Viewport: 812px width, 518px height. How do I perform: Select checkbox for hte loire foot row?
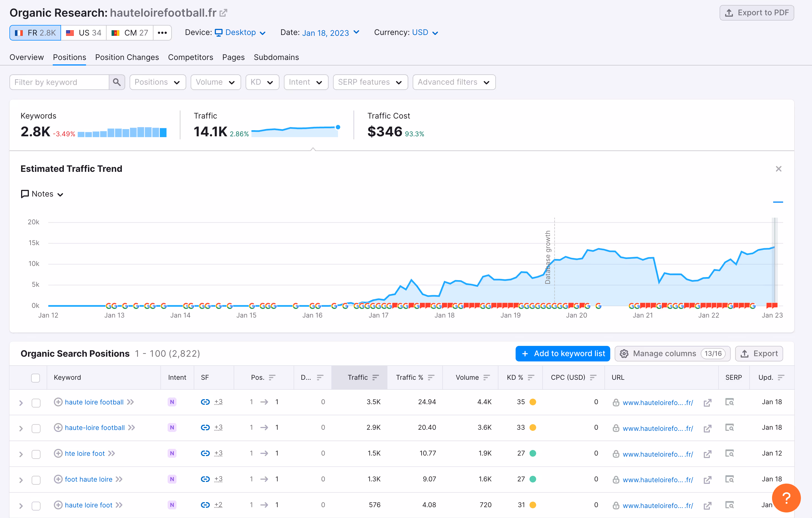point(36,454)
